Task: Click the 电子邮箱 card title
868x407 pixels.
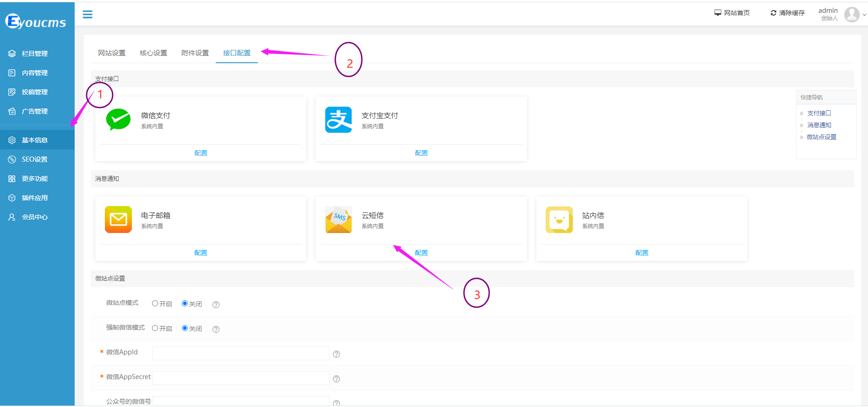Action: [x=156, y=215]
